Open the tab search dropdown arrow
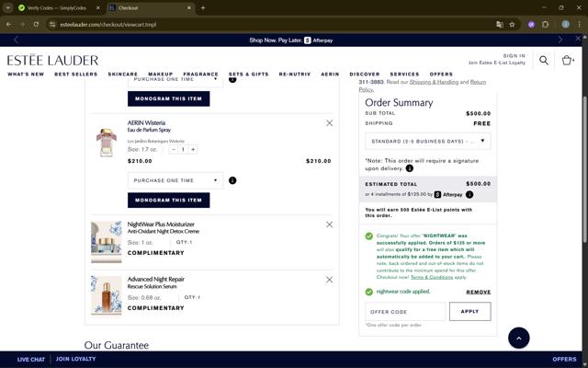 (x=8, y=7)
